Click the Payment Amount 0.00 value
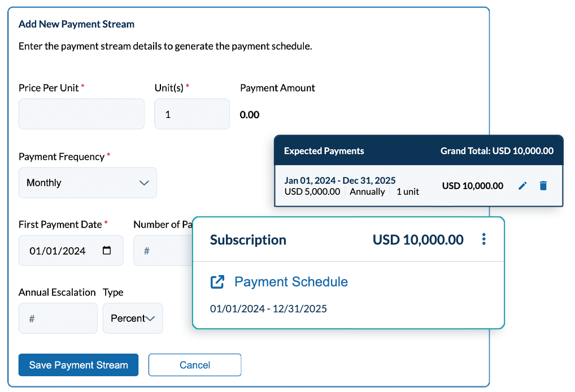The width and height of the screenshot is (575, 392). [x=249, y=115]
